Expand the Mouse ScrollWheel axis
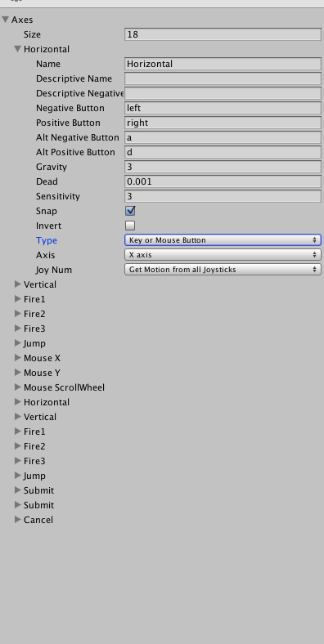 click(x=18, y=387)
